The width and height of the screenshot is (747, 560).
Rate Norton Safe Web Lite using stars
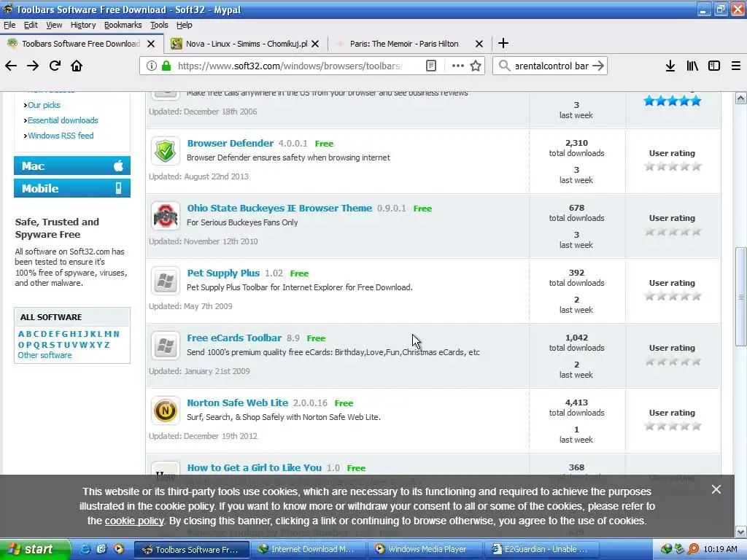(x=672, y=426)
